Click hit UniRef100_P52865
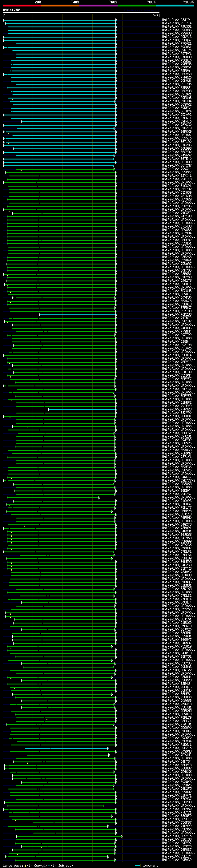 tap(176, 483)
